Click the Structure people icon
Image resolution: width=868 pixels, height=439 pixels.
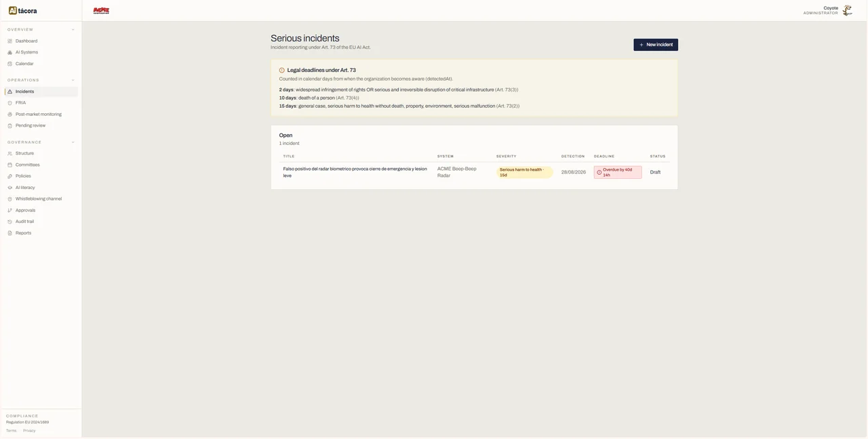(9, 154)
